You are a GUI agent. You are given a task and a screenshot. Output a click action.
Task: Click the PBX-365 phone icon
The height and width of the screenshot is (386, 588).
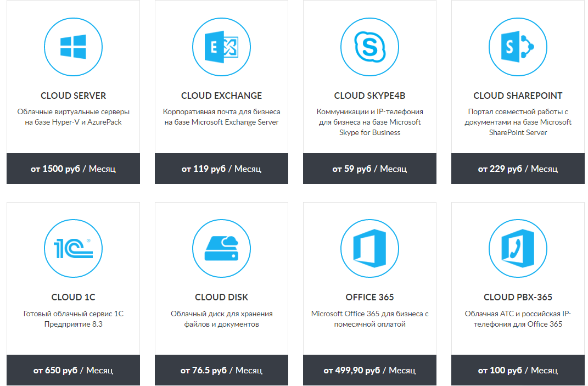(x=518, y=248)
